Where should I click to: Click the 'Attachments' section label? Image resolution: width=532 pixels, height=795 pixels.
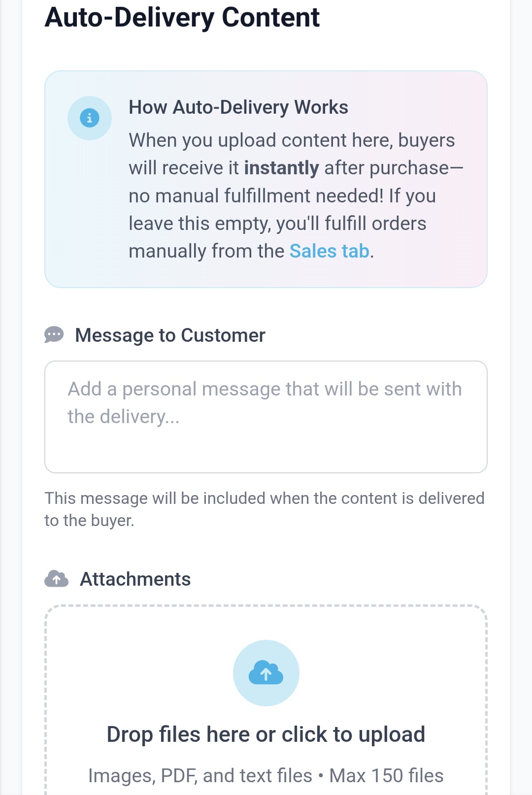(135, 579)
